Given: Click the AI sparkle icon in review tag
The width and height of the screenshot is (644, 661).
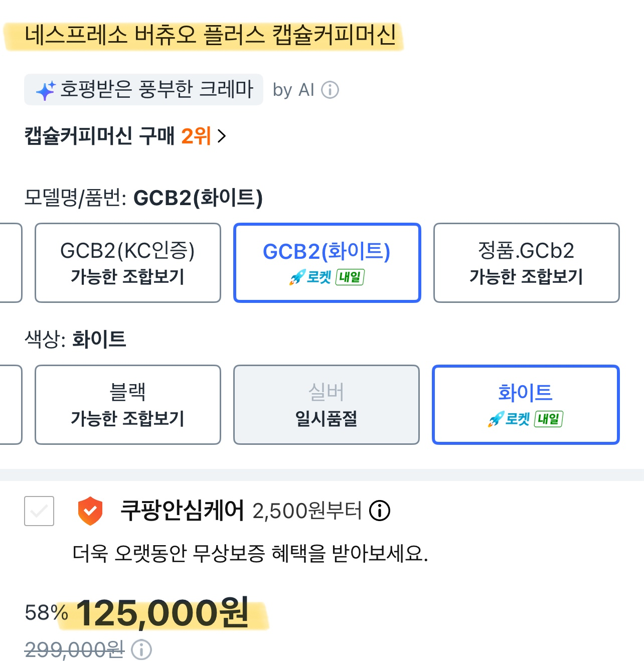Looking at the screenshot, I should click(45, 91).
